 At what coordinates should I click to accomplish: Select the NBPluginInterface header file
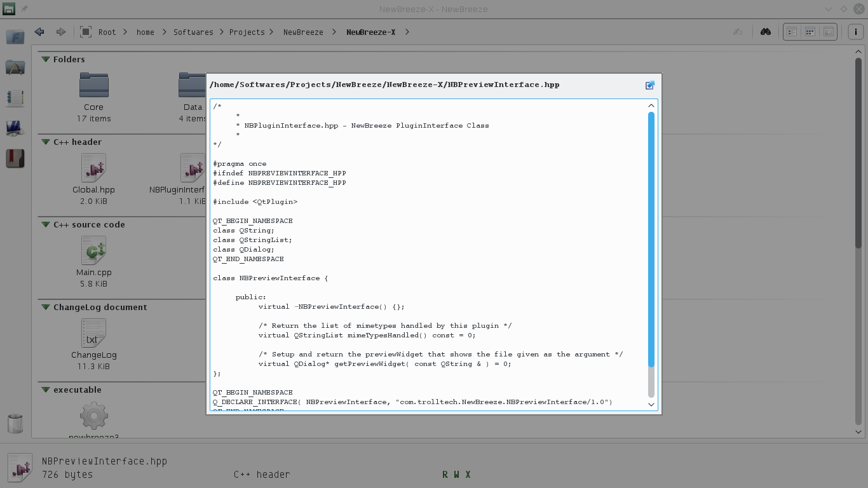click(x=179, y=179)
